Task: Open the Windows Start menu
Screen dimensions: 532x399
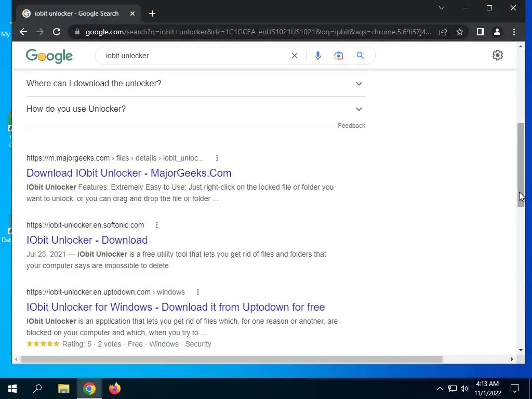Action: click(12, 389)
